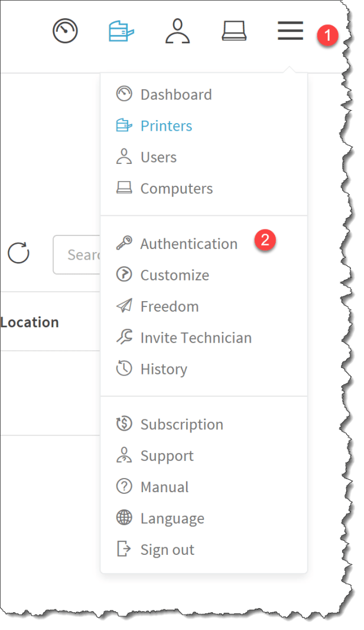Open Dashboard from the dropdown menu

[x=175, y=95]
